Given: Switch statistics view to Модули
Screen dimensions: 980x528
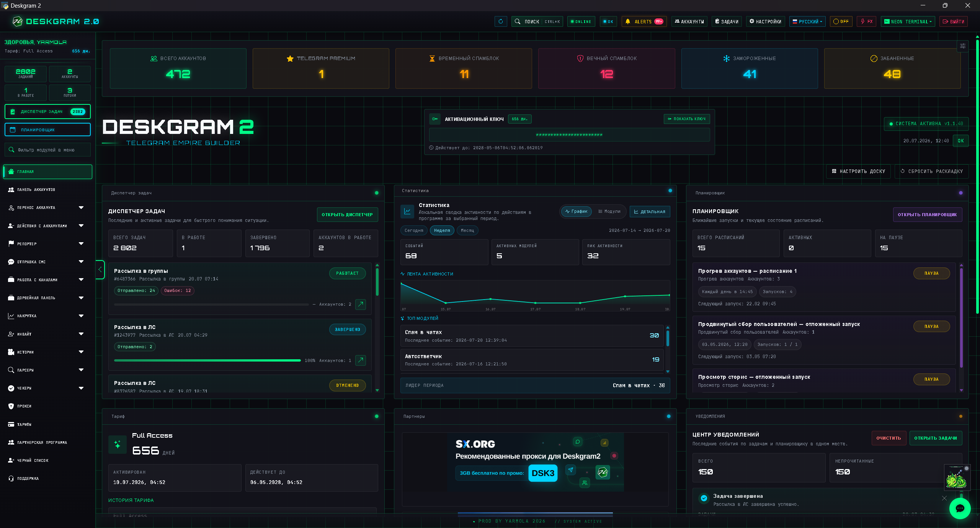Looking at the screenshot, I should (609, 211).
